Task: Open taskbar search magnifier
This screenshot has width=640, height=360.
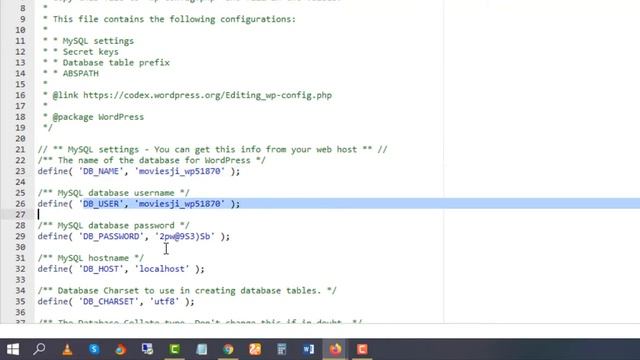Action: [39, 349]
